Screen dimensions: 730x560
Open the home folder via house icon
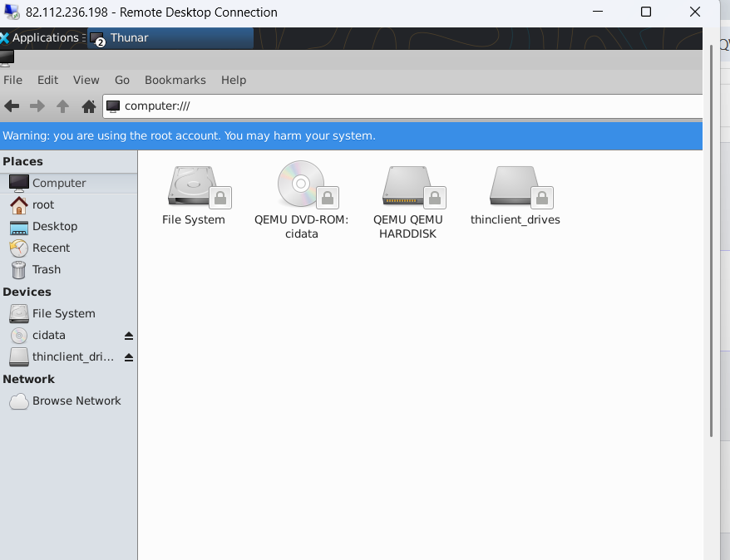click(x=88, y=106)
